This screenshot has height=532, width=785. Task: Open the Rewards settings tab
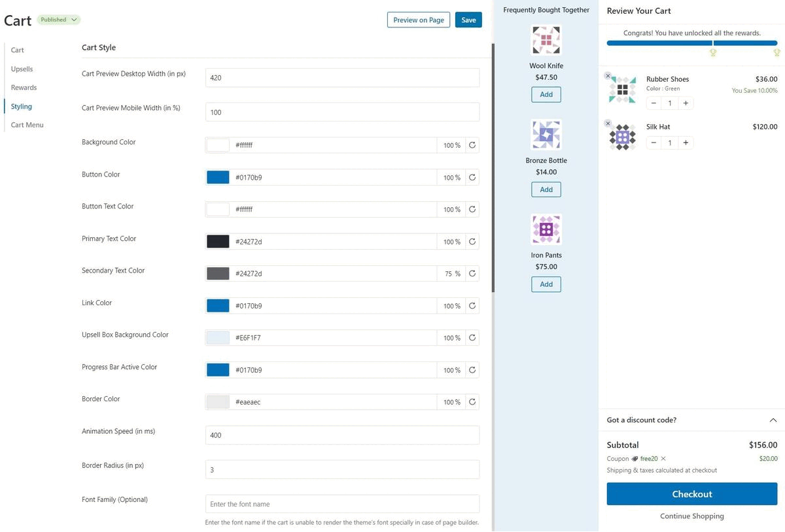24,88
